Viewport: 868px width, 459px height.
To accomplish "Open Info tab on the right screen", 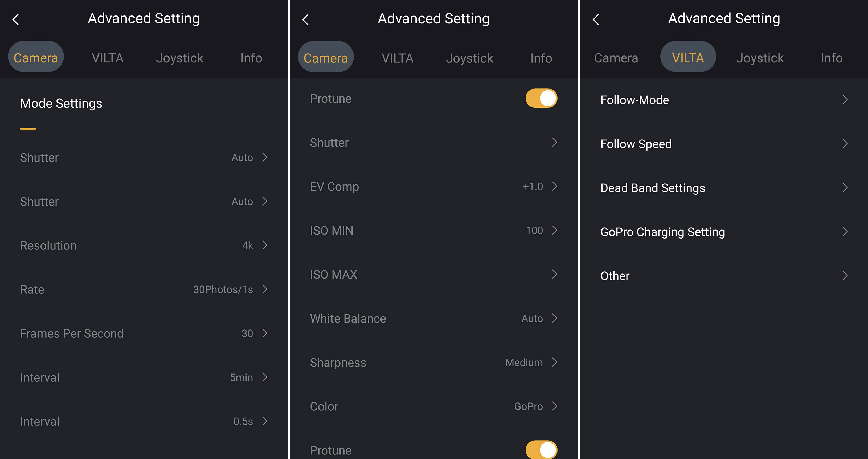I will (831, 58).
